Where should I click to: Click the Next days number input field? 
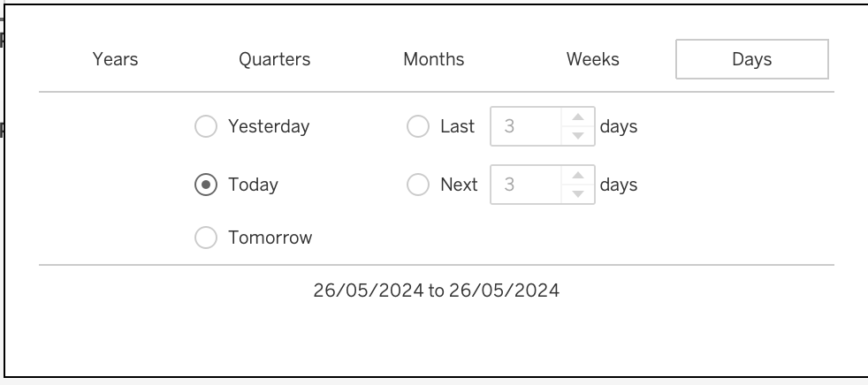[526, 185]
